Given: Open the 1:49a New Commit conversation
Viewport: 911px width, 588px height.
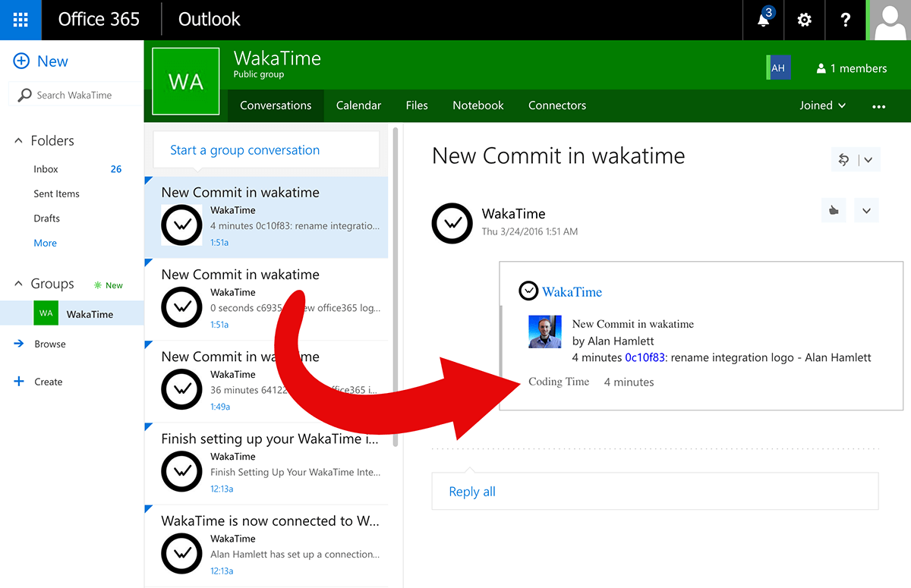Looking at the screenshot, I should click(x=266, y=382).
